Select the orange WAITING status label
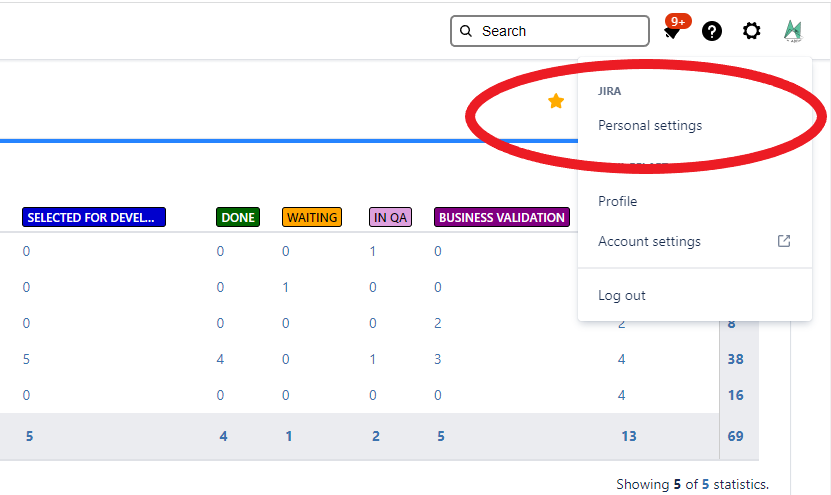Image resolution: width=831 pixels, height=495 pixels. point(312,217)
